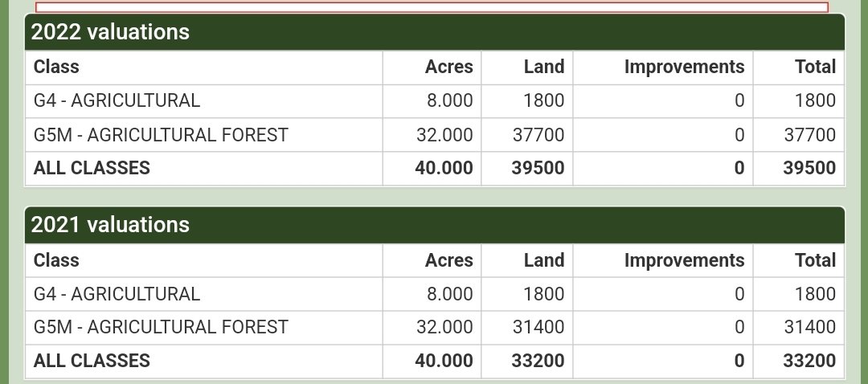Select the Acres column header in 2022 table
This screenshot has width=868, height=384.
point(448,67)
